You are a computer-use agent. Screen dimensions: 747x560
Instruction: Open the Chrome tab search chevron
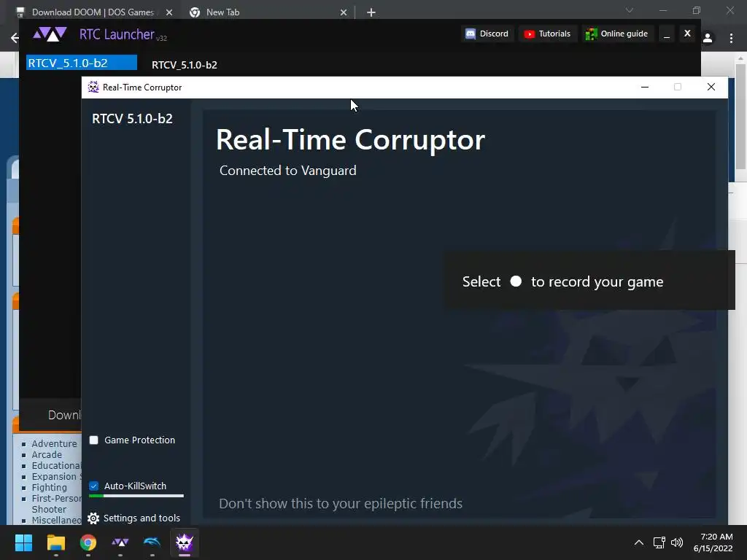click(630, 10)
